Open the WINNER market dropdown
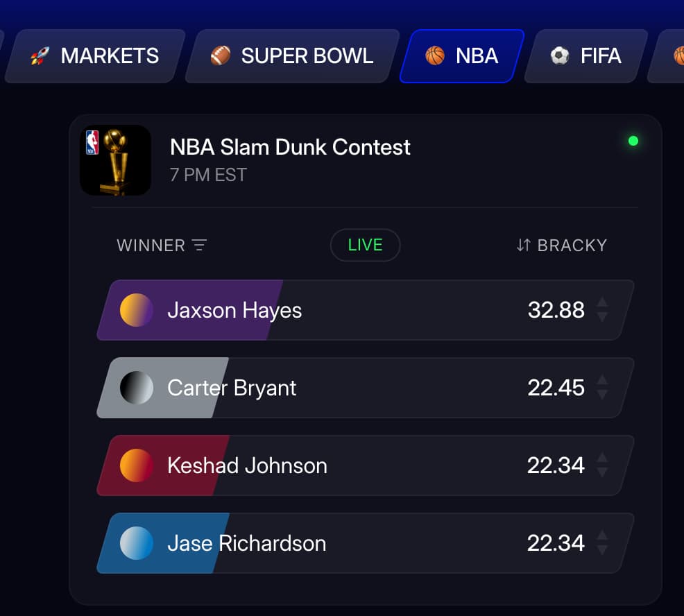684x616 pixels. point(151,246)
